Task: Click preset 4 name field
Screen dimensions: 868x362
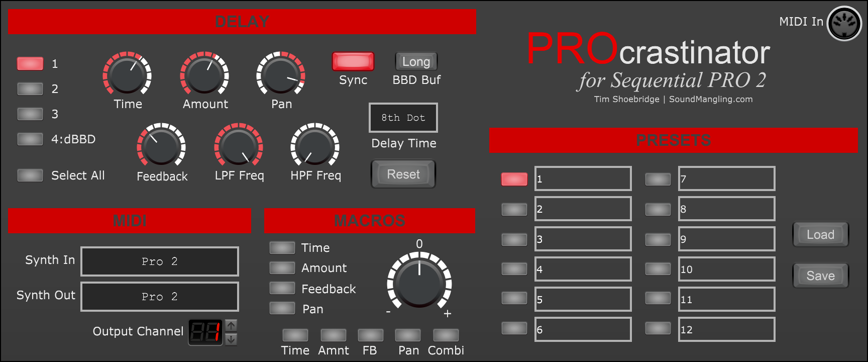Action: pyautogui.click(x=583, y=269)
